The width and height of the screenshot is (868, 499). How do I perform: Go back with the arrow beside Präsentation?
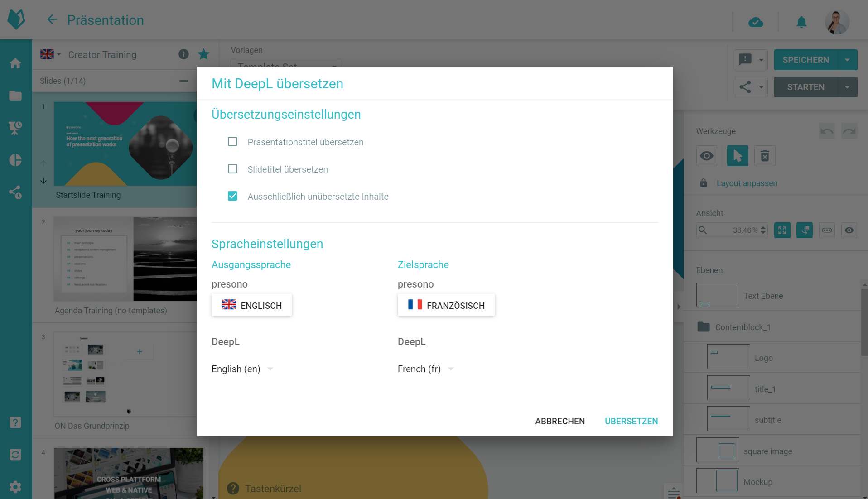[52, 19]
